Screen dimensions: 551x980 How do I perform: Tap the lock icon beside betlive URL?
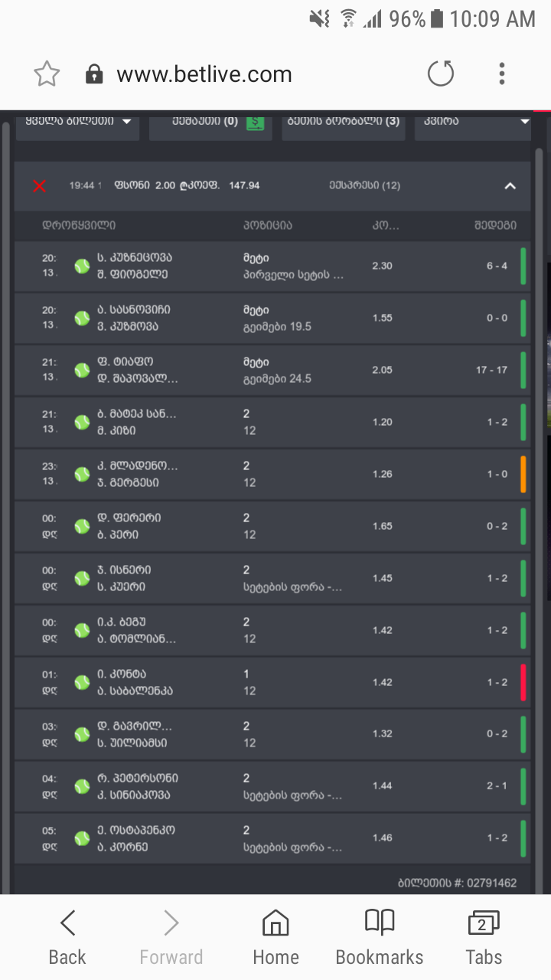pyautogui.click(x=94, y=74)
